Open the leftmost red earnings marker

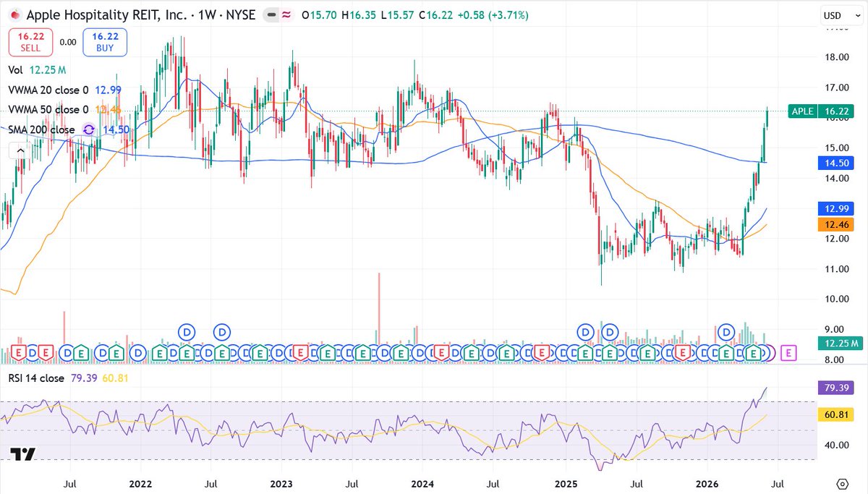click(19, 353)
